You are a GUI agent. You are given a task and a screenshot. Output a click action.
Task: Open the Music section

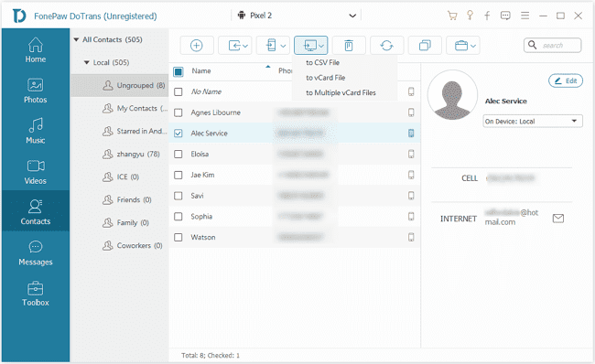click(36, 131)
